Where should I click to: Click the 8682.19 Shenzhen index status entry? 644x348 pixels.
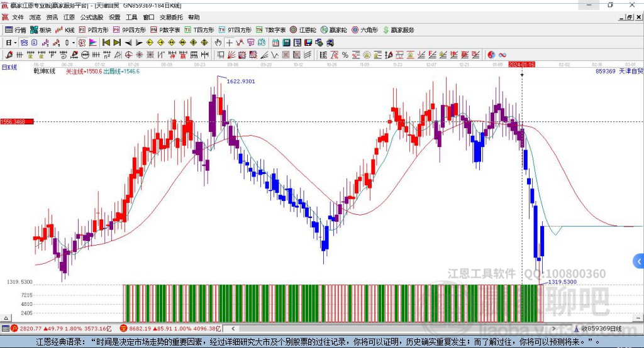click(170, 329)
